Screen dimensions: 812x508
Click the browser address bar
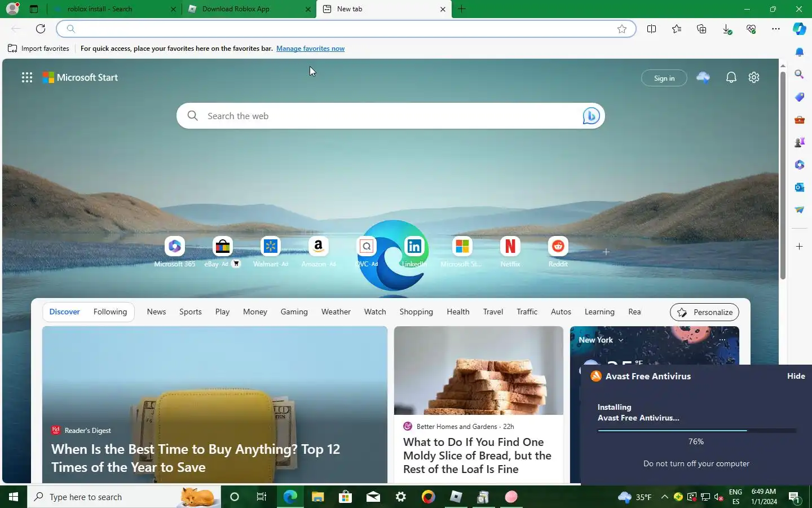tap(346, 29)
